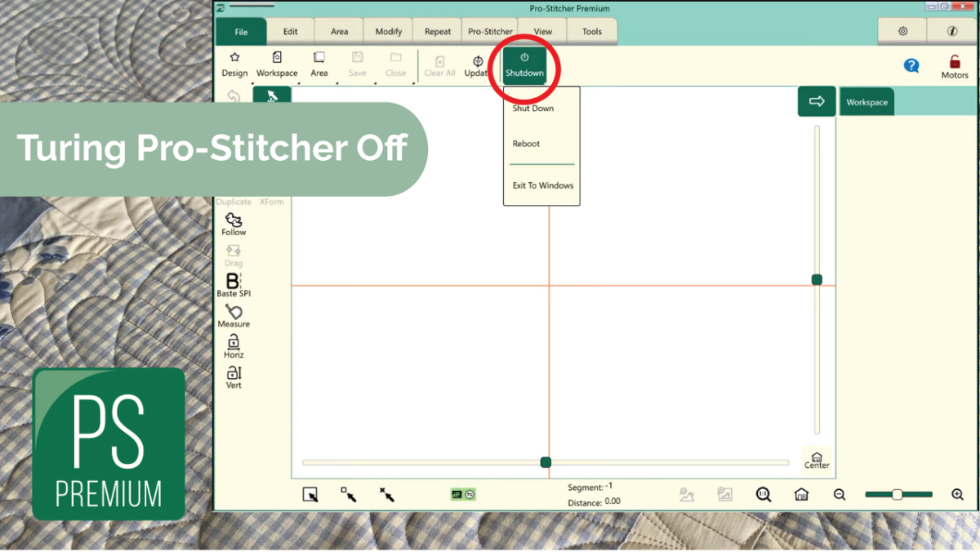Open the Design sidebar panel
Viewport: 980px width, 552px height.
(x=234, y=65)
